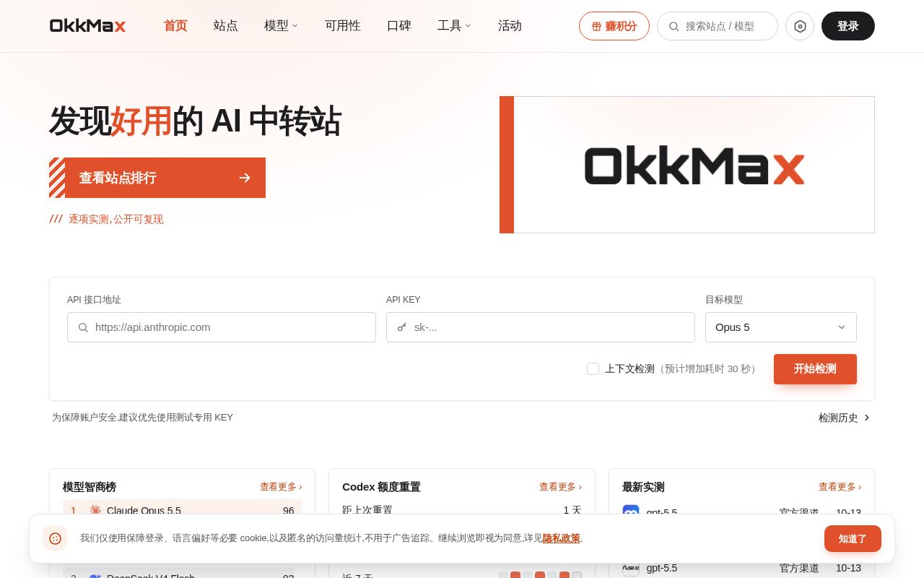
Task: Click the 赚积分 button
Action: [614, 26]
